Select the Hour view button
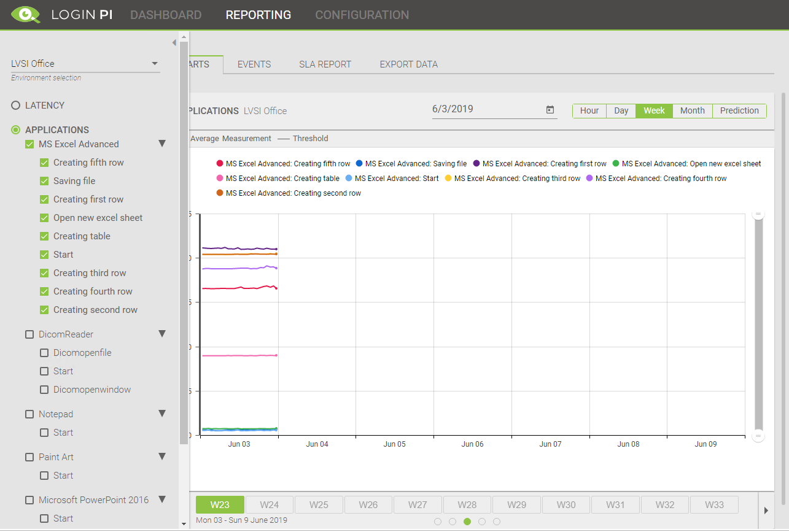Viewport: 789px width, 532px height. point(589,110)
